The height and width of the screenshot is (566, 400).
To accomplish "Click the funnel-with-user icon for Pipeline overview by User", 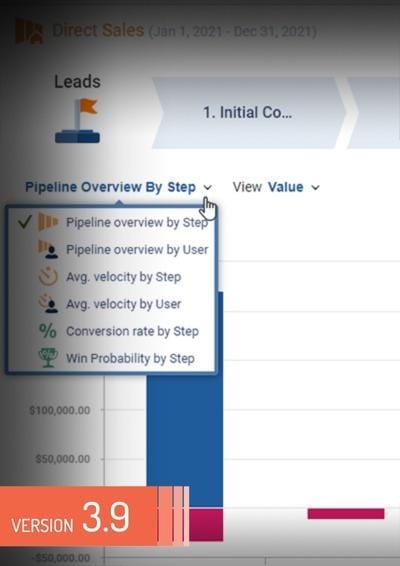I will click(48, 249).
